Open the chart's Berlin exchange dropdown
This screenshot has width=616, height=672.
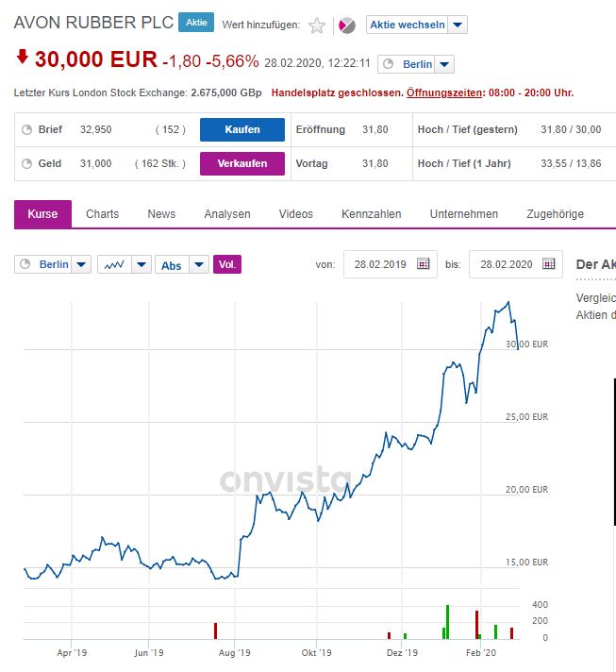(x=81, y=265)
